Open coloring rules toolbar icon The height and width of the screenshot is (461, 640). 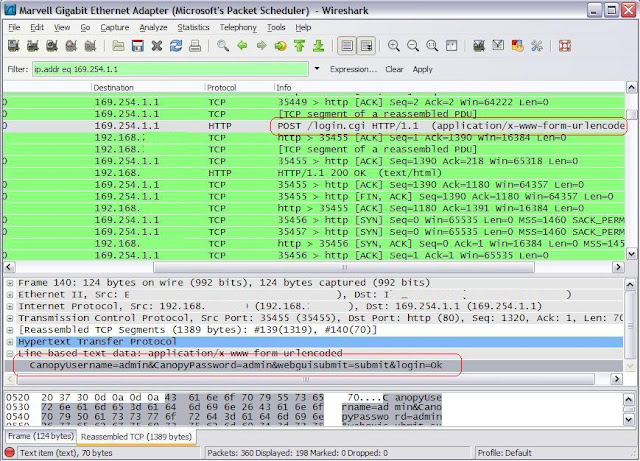[518, 46]
